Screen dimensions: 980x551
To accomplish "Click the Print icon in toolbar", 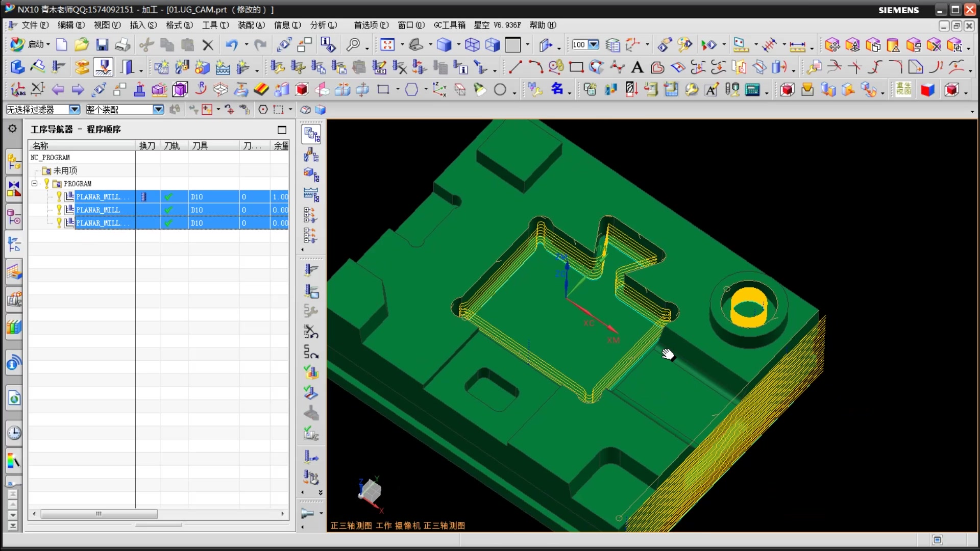I will click(122, 45).
